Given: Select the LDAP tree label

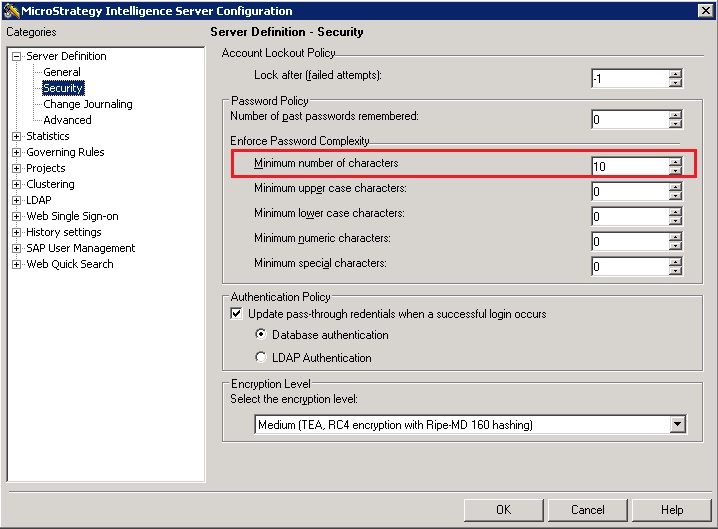Looking at the screenshot, I should pyautogui.click(x=39, y=200).
